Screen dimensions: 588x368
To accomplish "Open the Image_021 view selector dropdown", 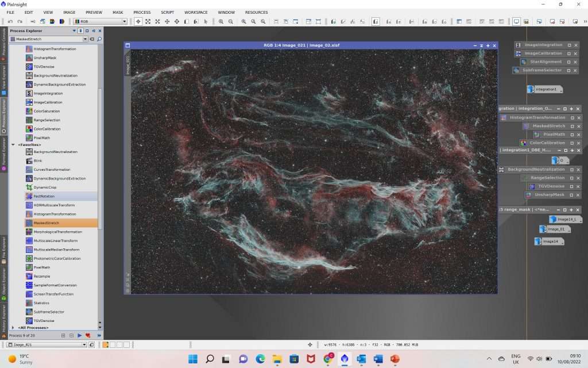I will point(84,345).
